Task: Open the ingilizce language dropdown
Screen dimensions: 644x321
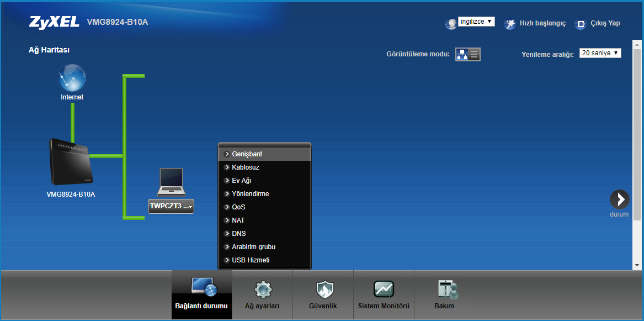Action: [x=476, y=22]
